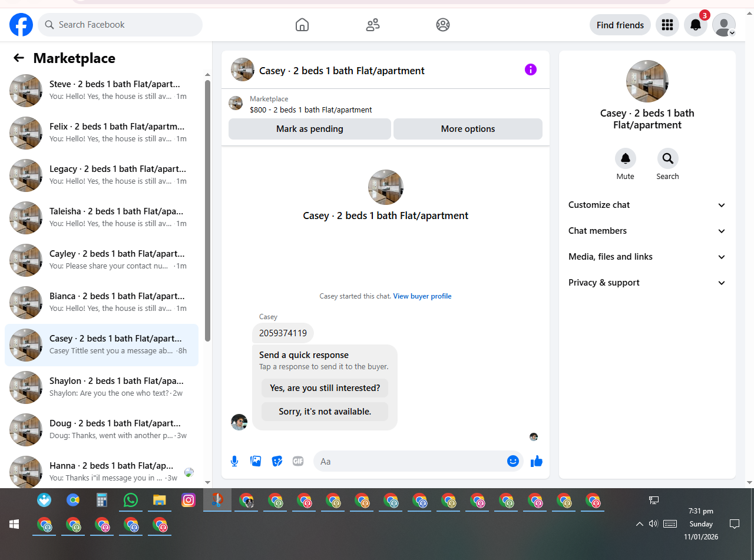Send a thumbs-up like
The height and width of the screenshot is (560, 754).
[x=536, y=461]
